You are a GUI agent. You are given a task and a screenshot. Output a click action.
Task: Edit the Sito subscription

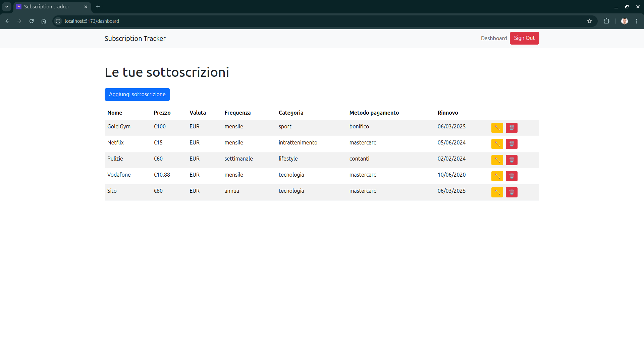tap(497, 192)
